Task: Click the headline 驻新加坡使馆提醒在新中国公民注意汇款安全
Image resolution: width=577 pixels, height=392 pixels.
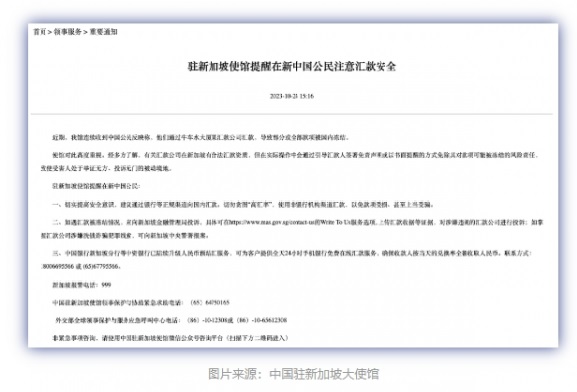Action: (292, 67)
